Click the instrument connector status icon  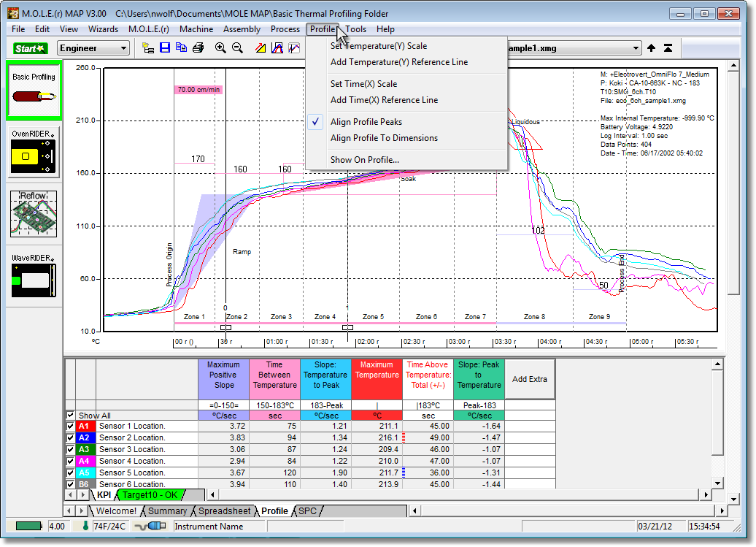coord(150,527)
